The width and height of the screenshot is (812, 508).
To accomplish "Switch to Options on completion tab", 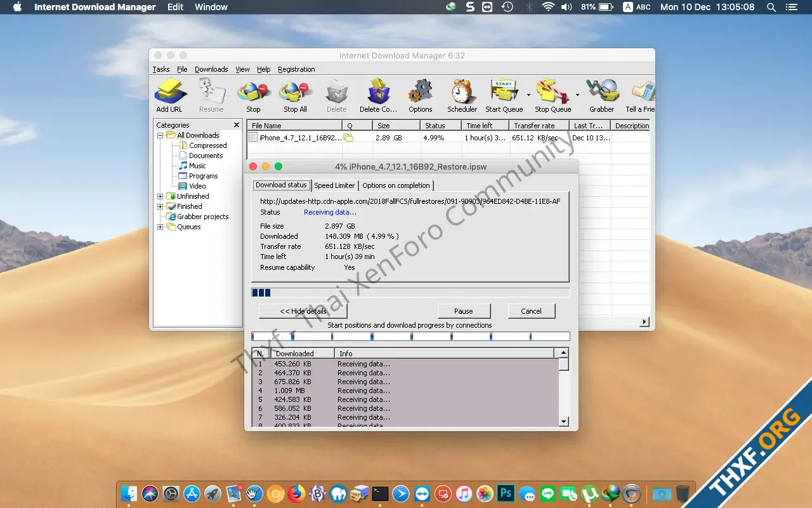I will 396,185.
